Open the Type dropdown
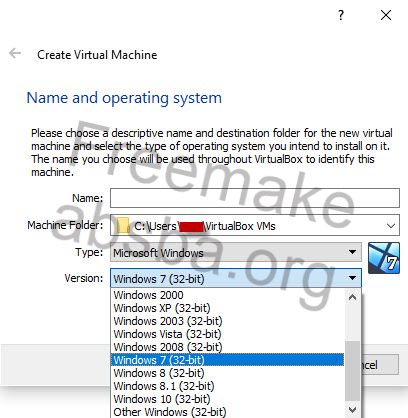Image resolution: width=408 pixels, height=418 pixels. click(236, 252)
